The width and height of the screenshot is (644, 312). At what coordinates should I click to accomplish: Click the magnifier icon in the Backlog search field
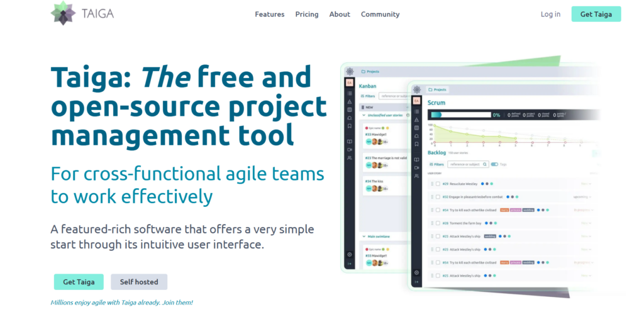tap(485, 164)
